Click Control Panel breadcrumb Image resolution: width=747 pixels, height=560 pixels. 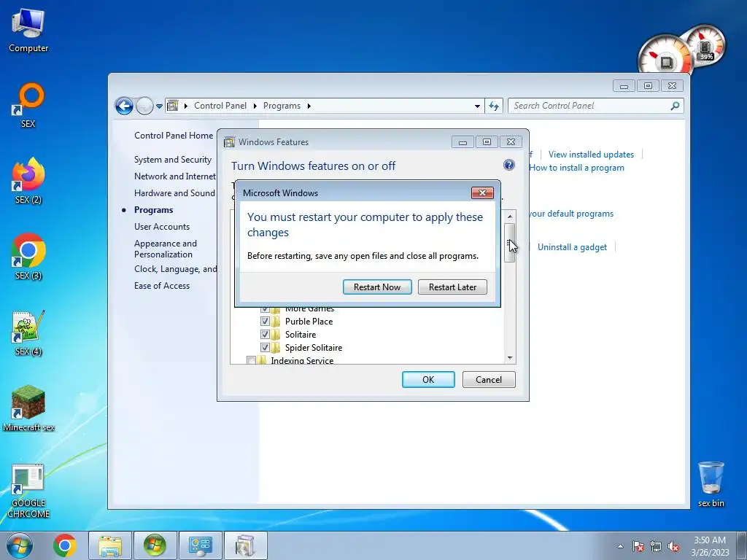(x=220, y=106)
